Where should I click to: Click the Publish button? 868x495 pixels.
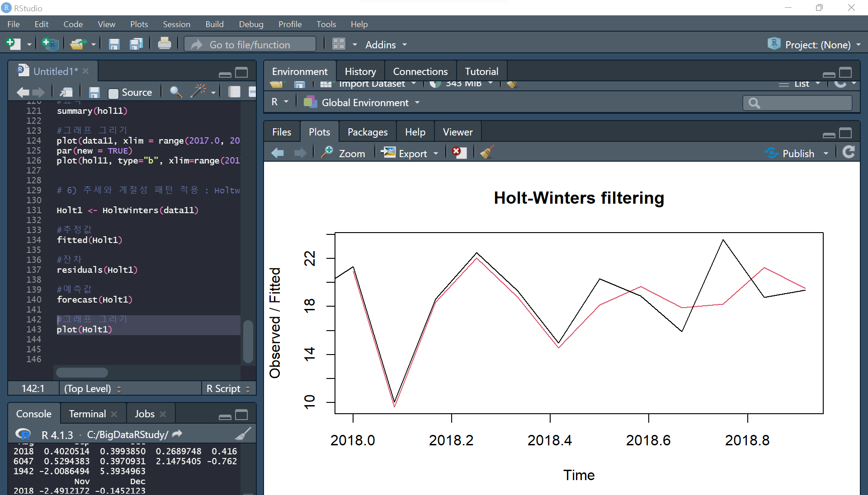(793, 154)
